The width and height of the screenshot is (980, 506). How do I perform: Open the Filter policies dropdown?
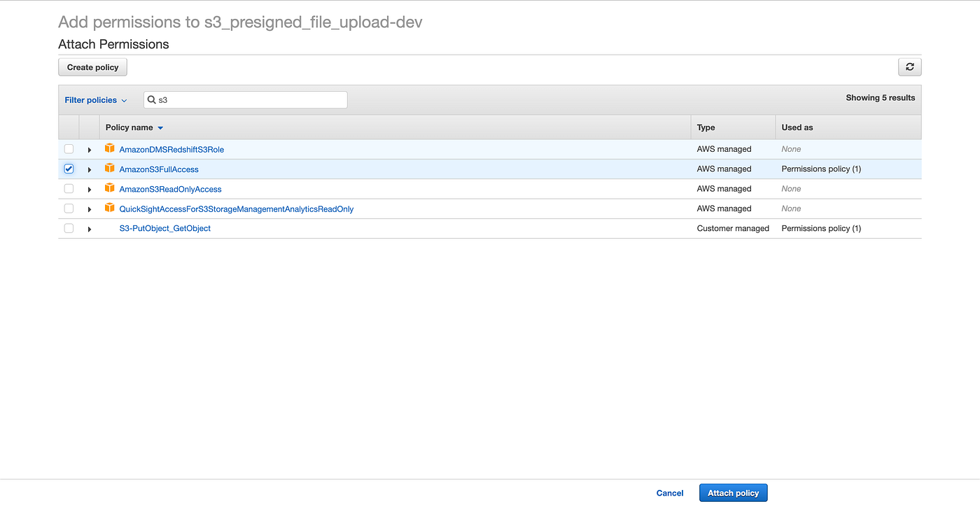click(x=95, y=99)
